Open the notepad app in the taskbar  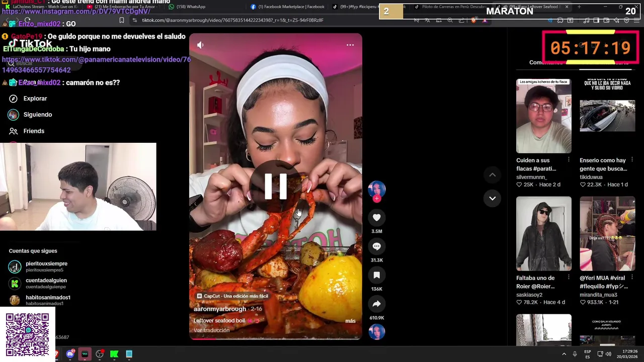click(129, 354)
